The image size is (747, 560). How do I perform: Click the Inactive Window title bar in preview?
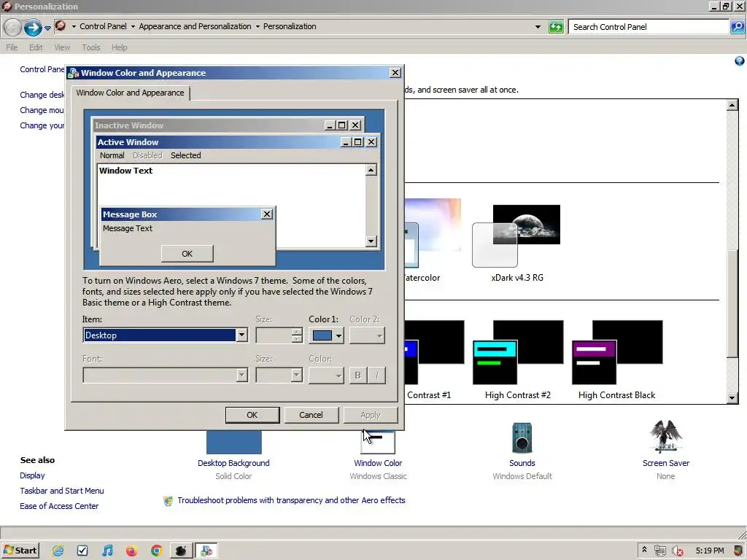click(208, 125)
